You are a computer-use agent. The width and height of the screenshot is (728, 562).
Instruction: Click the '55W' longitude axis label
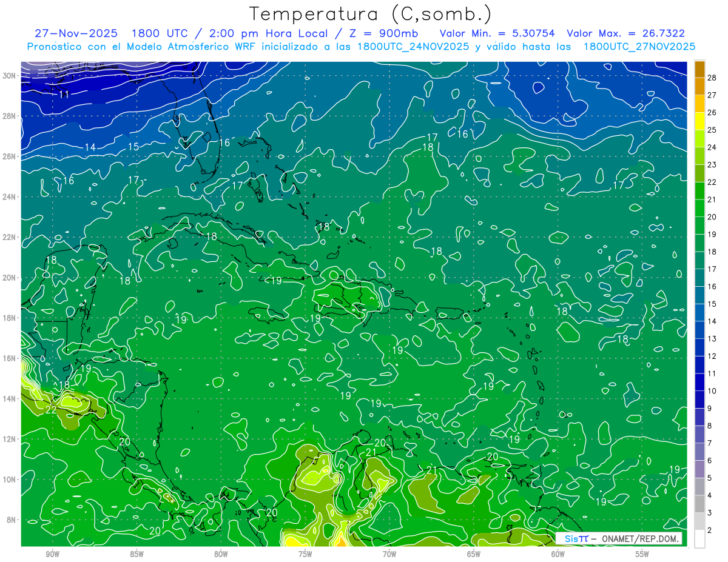642,554
